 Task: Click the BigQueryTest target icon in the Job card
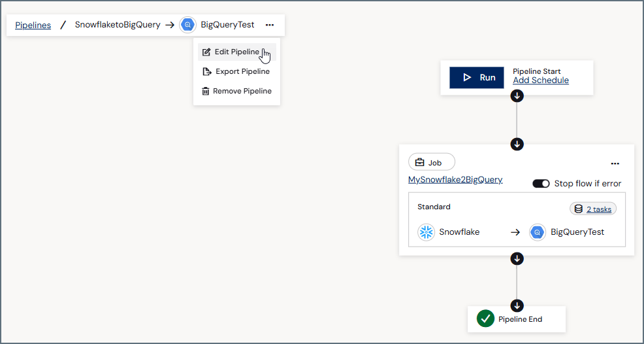(x=538, y=232)
